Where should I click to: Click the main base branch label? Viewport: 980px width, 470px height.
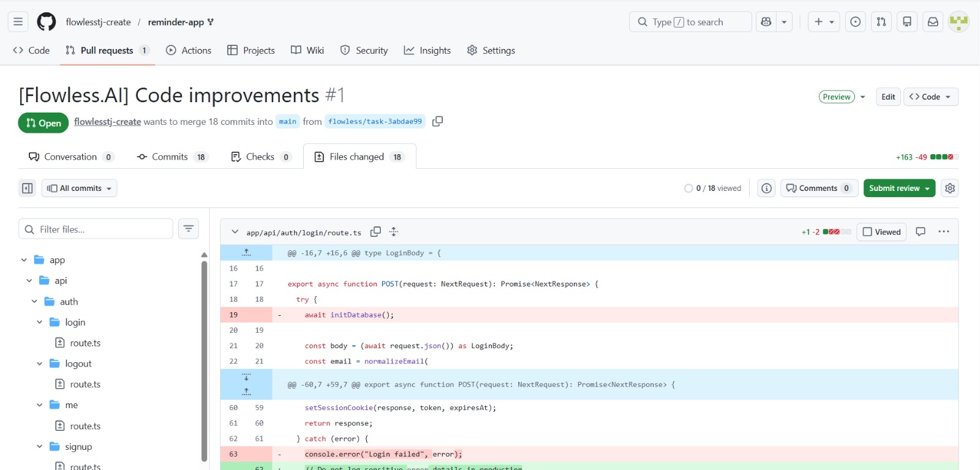click(288, 121)
